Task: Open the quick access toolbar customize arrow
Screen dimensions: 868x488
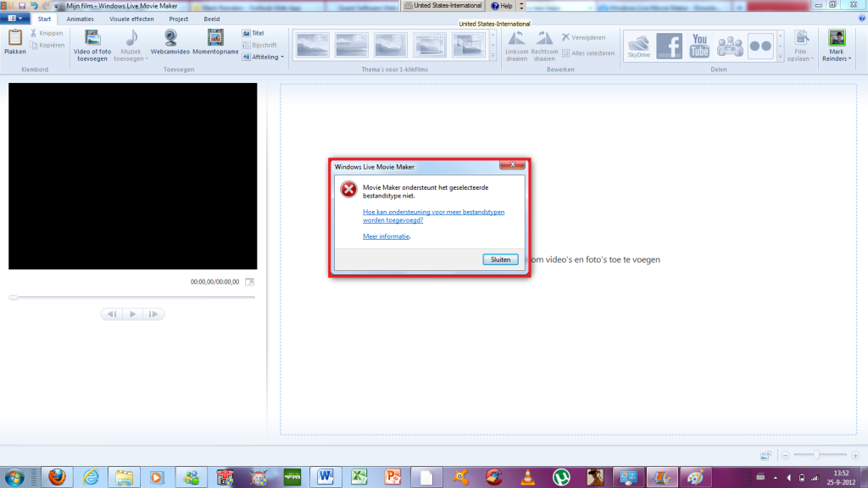Action: click(57, 6)
